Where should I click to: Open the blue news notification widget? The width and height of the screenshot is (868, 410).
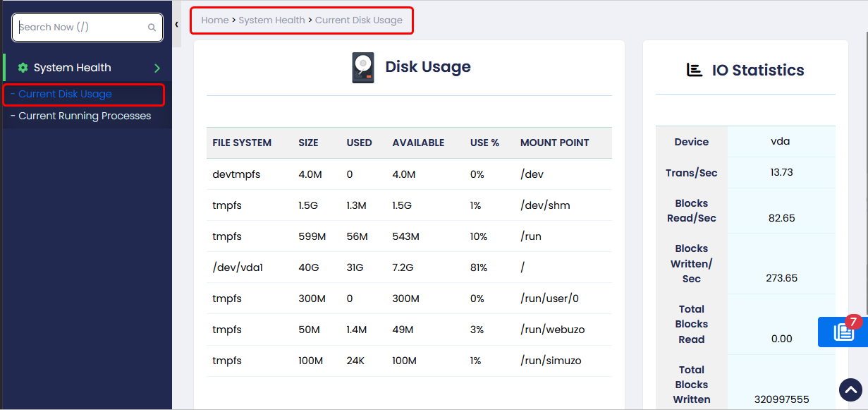(843, 332)
